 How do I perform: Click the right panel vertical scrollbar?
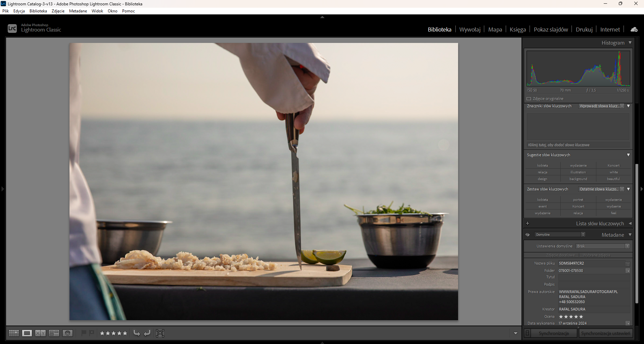(637, 235)
